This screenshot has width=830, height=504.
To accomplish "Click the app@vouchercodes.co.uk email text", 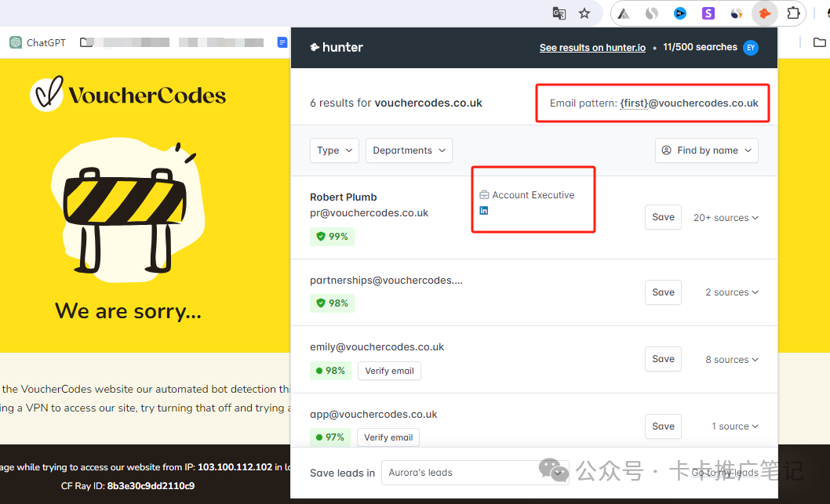I will (x=373, y=415).
